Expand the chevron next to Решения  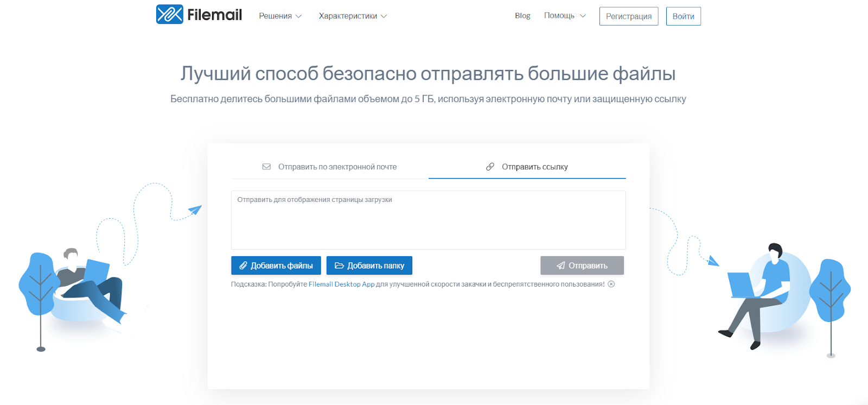tap(298, 16)
